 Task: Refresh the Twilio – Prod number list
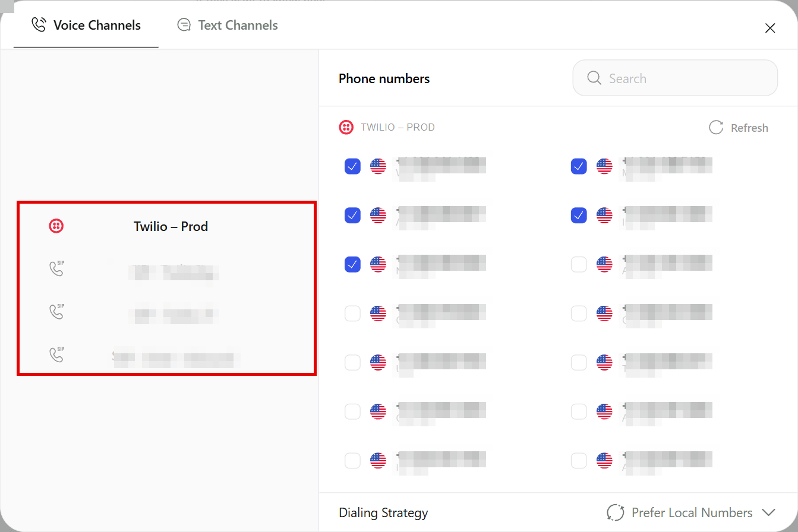point(739,128)
